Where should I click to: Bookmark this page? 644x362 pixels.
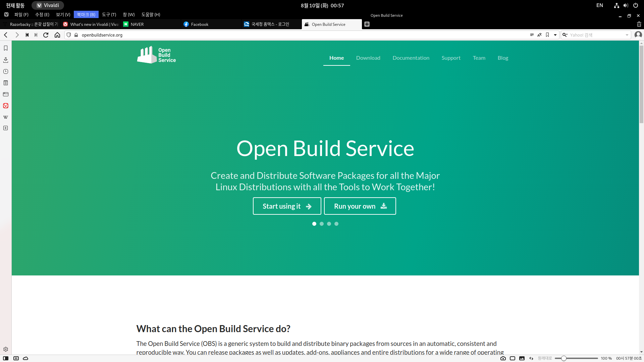pos(547,35)
